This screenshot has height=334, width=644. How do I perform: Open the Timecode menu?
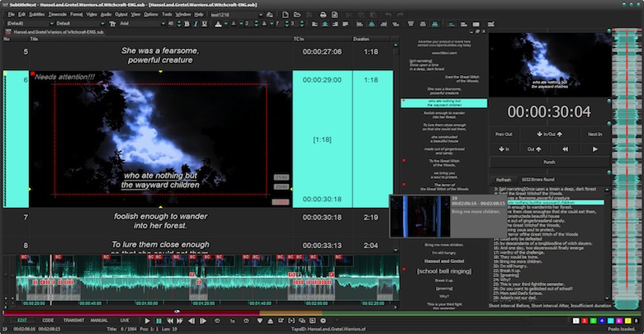coord(59,14)
